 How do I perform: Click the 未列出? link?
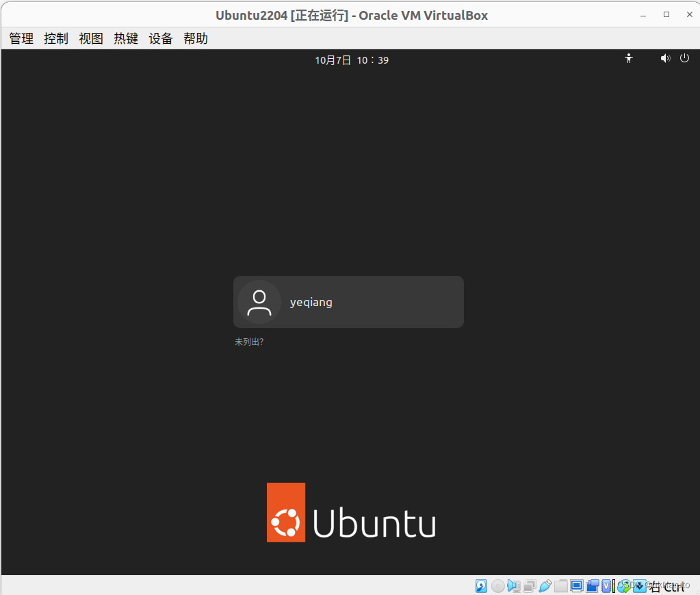(x=249, y=342)
